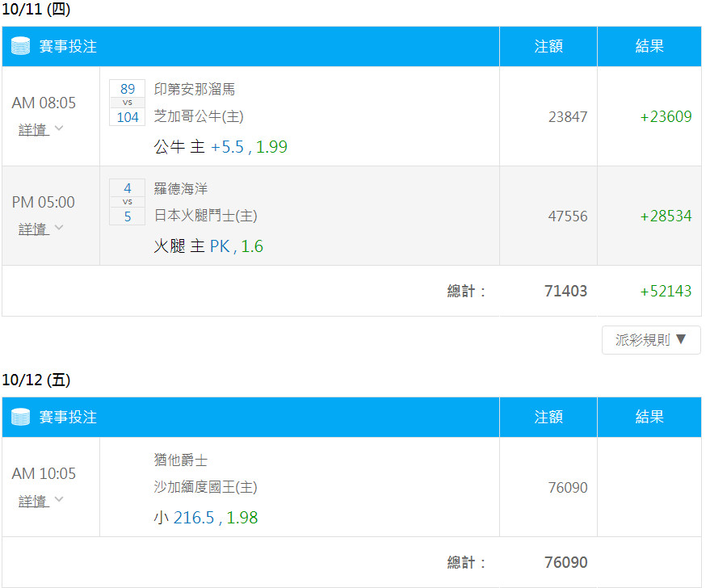Click team name 芝加哥公牛(主)
This screenshot has height=588, width=710.
click(199, 116)
